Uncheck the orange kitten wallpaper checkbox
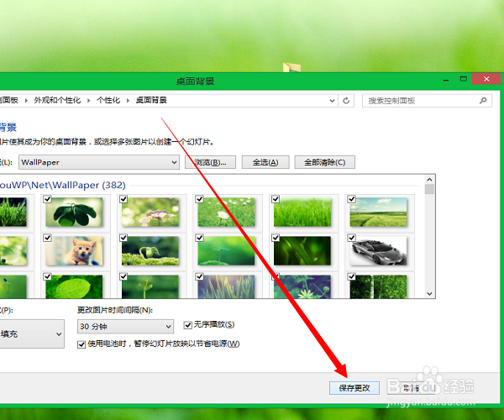Screen dimensions: 504x420 click(x=47, y=238)
